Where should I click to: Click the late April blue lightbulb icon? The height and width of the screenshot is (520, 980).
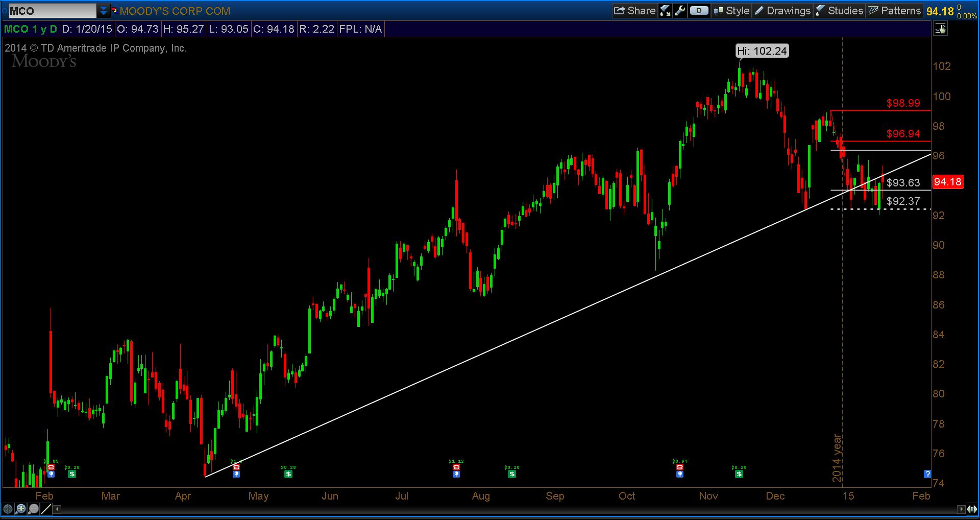(236, 474)
